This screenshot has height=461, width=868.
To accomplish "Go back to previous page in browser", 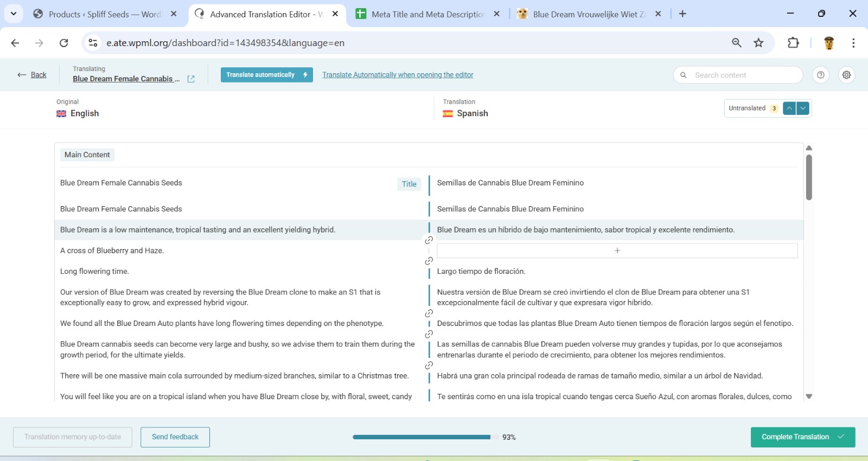I will pyautogui.click(x=15, y=43).
